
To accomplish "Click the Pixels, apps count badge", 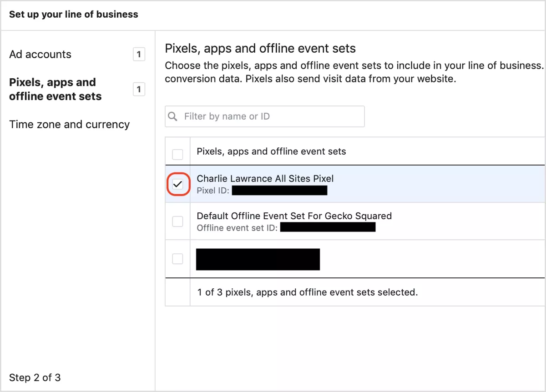I will [x=139, y=89].
